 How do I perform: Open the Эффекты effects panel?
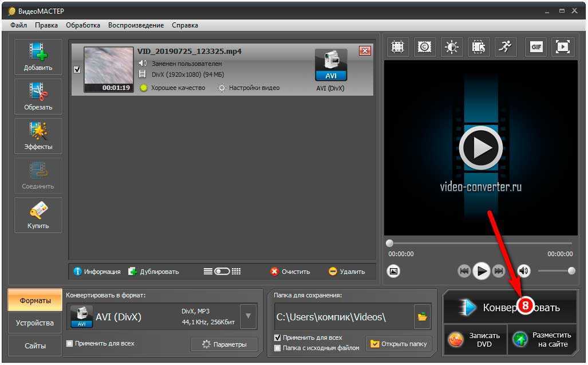coord(38,136)
